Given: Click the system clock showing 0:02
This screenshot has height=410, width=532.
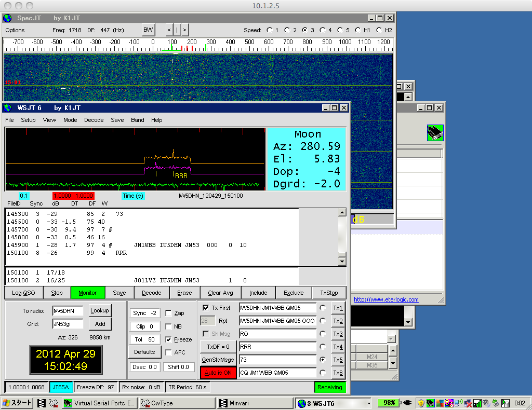Looking at the screenshot, I should (x=520, y=403).
